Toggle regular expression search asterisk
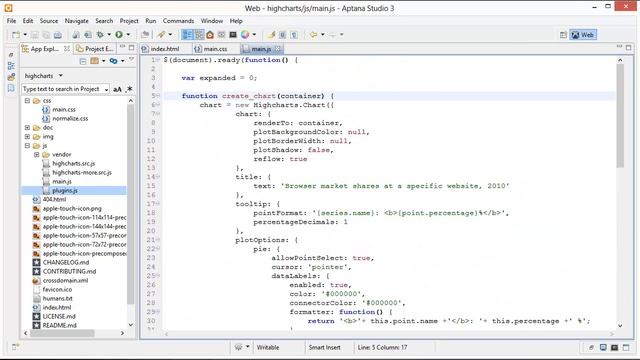 point(129,89)
